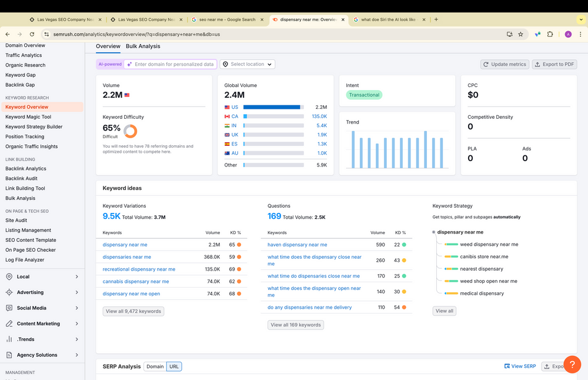Open the View SERP link
Image resolution: width=588 pixels, height=380 pixels.
(520, 366)
